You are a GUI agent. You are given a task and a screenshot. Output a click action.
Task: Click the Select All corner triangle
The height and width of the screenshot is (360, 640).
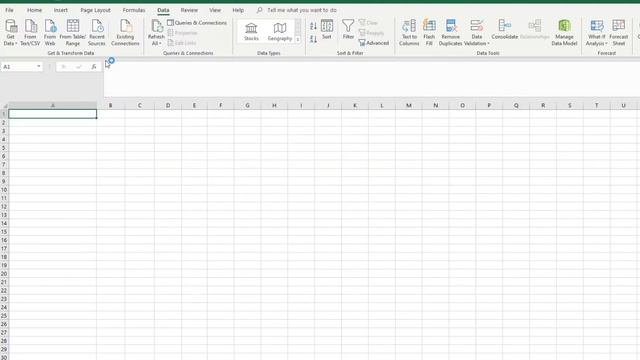pos(4,106)
